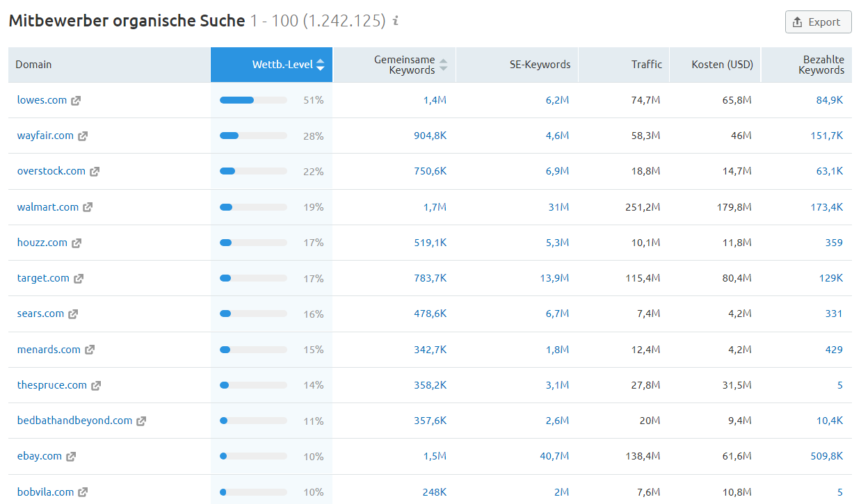Open external link icon for thespruce.com
Image resolution: width=861 pixels, height=504 pixels.
coord(96,386)
